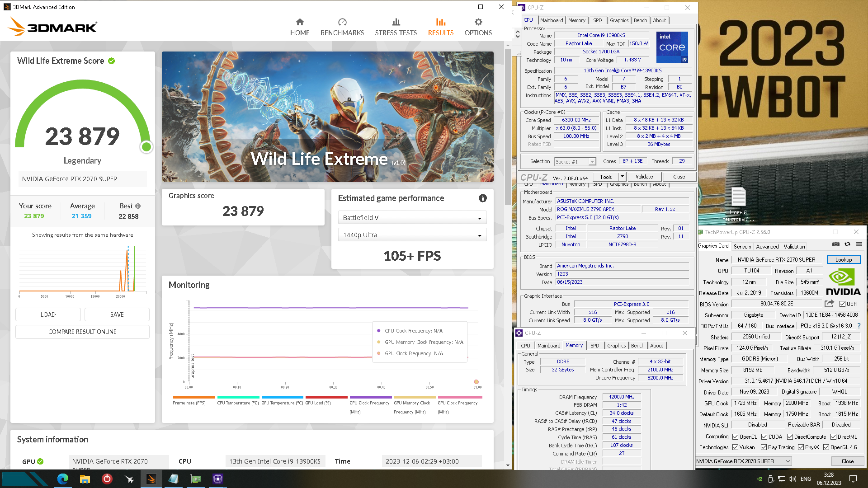Click the green validation check beside Wild Life Extreme Score
The width and height of the screenshot is (868, 488).
[112, 61]
